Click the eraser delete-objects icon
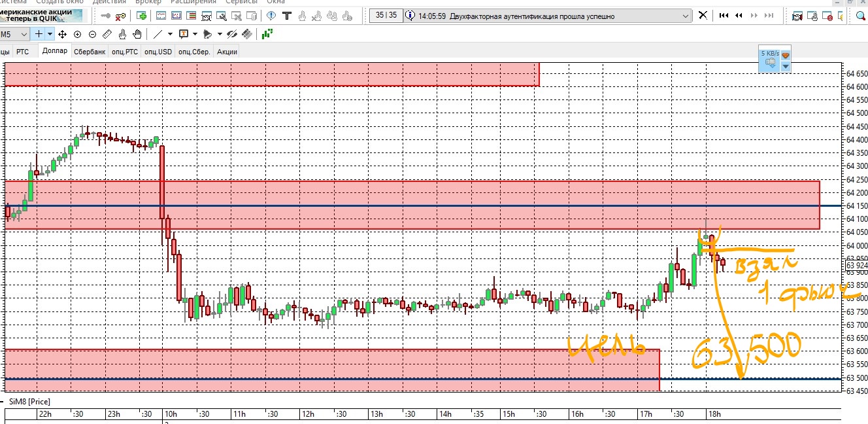Viewport: 868px width, 424px height. 247,34
